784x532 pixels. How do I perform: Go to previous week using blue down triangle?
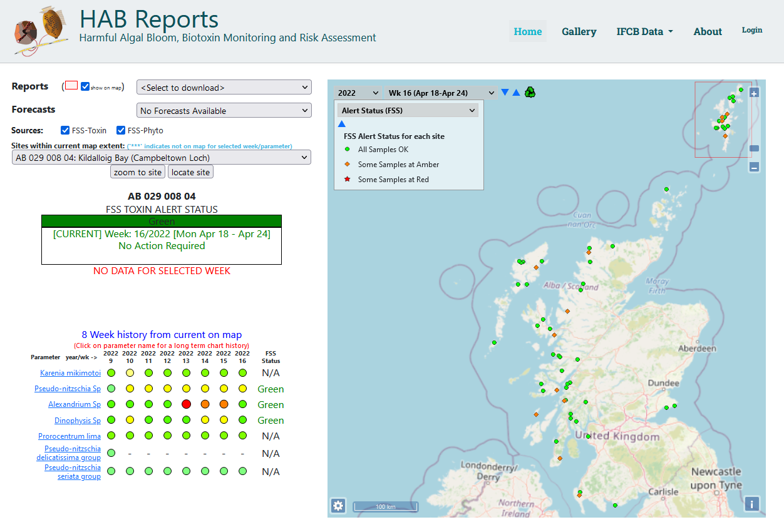(505, 91)
